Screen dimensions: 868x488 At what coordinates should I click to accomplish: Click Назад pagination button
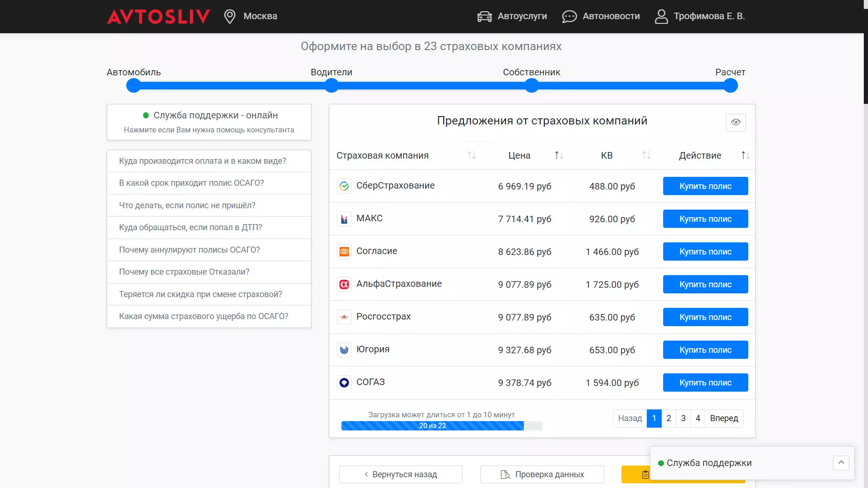coord(630,418)
